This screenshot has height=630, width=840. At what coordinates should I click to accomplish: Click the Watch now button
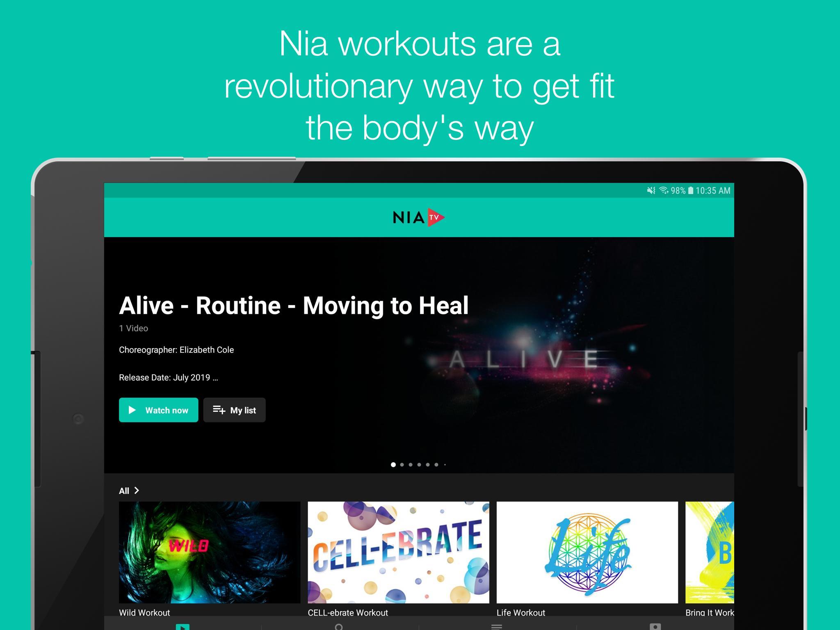click(x=158, y=410)
